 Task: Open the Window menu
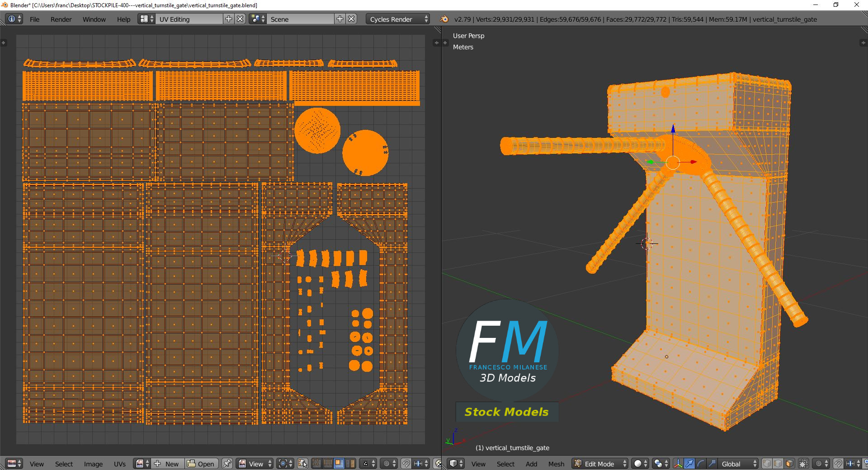click(94, 19)
